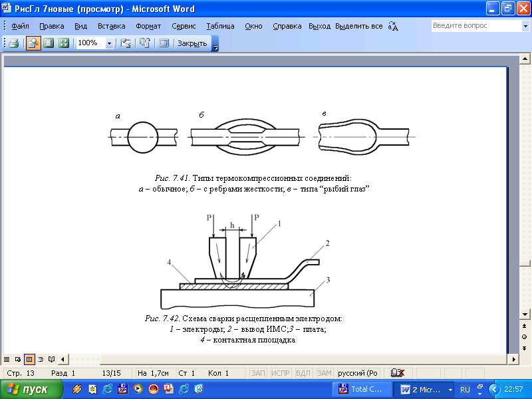Click the aA change case icon
This screenshot has height=399, width=532.
pos(393,26)
